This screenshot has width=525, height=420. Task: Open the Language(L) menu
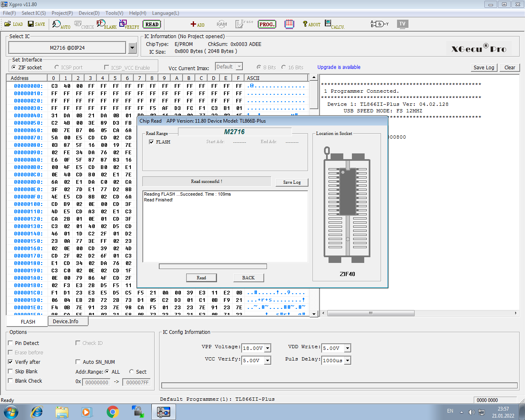click(166, 13)
